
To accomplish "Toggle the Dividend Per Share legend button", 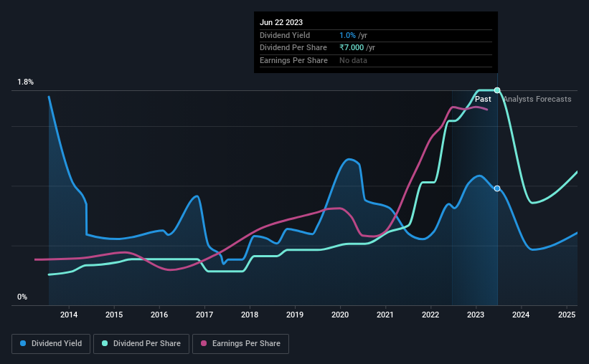I will 141,344.
